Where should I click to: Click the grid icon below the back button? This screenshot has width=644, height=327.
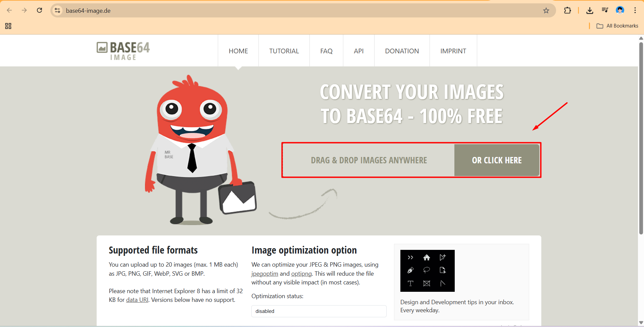pos(8,26)
